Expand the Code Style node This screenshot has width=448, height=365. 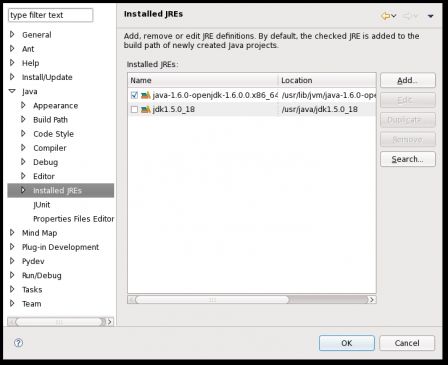[23, 134]
